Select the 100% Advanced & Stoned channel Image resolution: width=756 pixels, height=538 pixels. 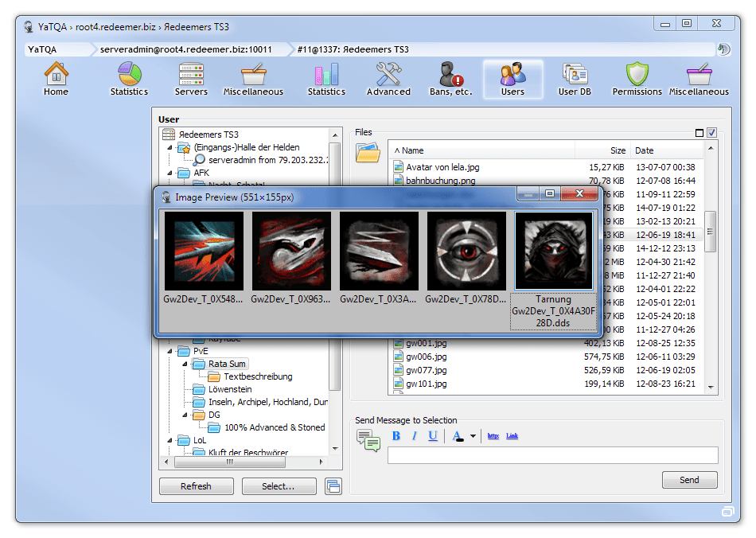click(x=275, y=427)
